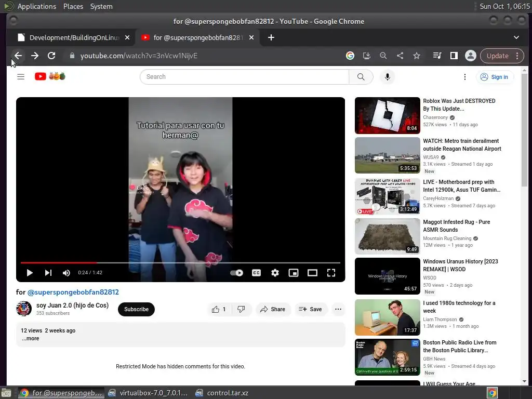Screen dimensions: 532x399
Task: Click the install/download page icon
Action: point(366,56)
